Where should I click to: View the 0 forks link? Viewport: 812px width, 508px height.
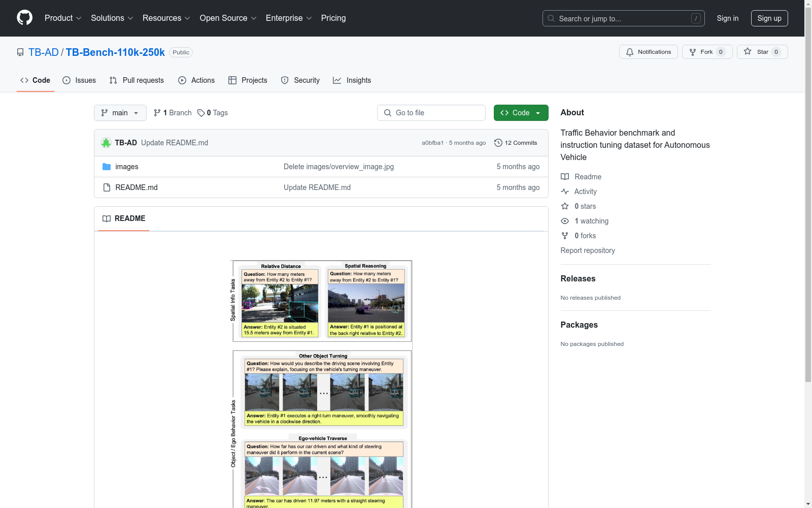coord(579,236)
